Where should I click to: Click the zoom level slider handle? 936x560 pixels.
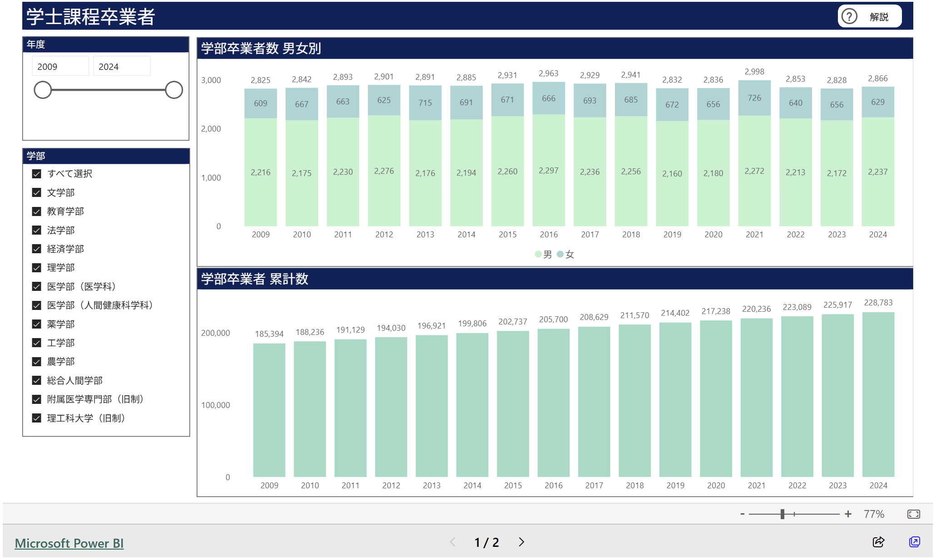pos(782,514)
